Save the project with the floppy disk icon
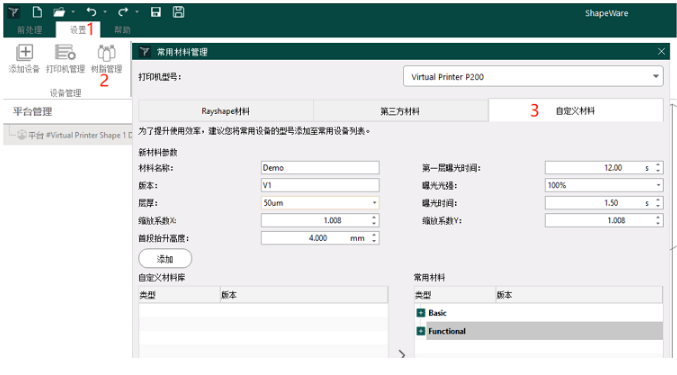This screenshot has height=375, width=677. [156, 12]
